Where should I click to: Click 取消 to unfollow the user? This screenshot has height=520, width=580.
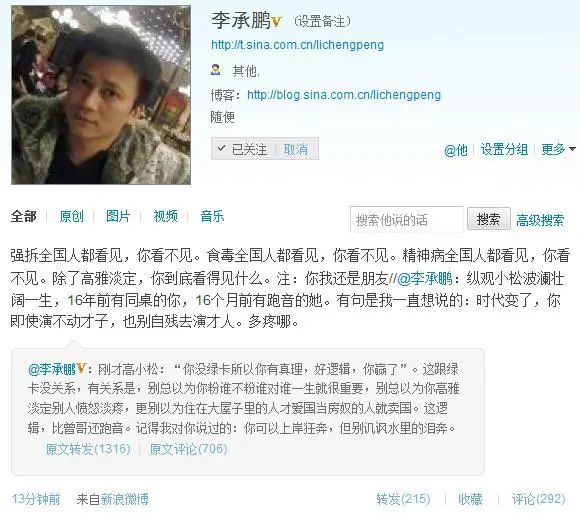(296, 149)
